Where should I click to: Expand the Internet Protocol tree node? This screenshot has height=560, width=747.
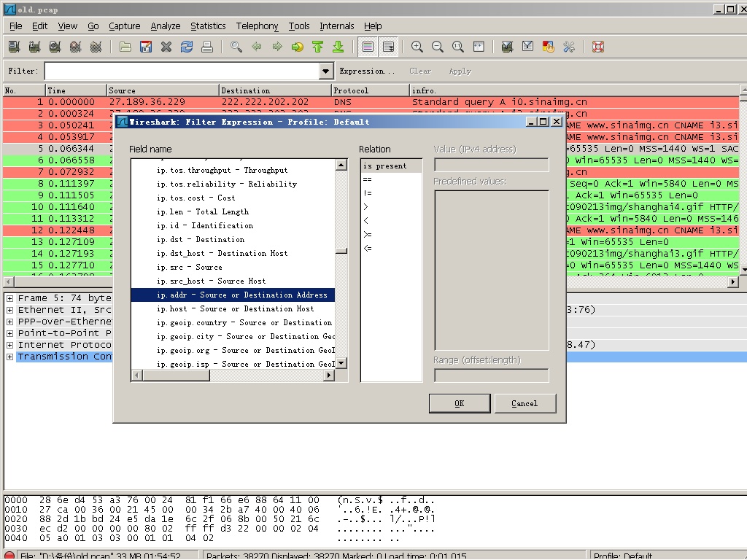(9, 345)
